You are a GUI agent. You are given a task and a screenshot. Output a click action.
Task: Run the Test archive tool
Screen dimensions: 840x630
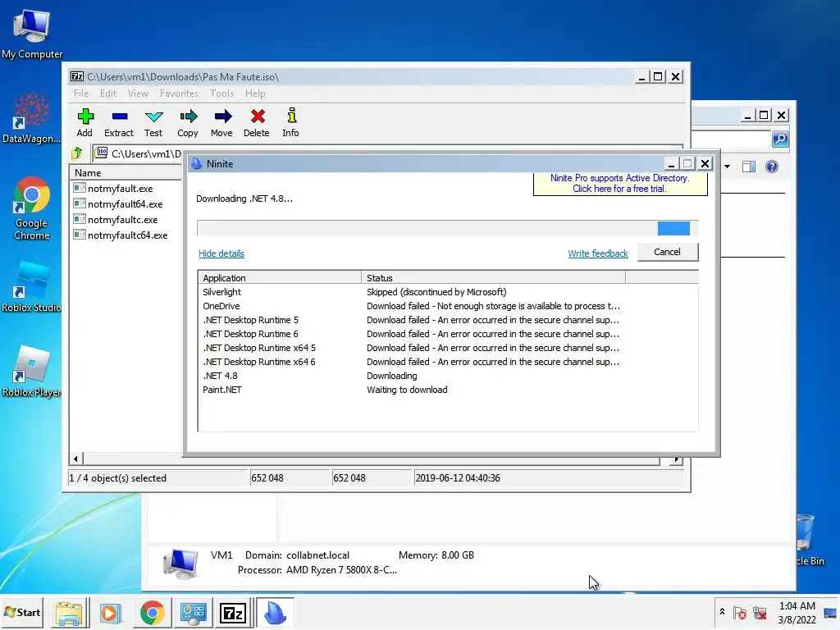(x=153, y=123)
